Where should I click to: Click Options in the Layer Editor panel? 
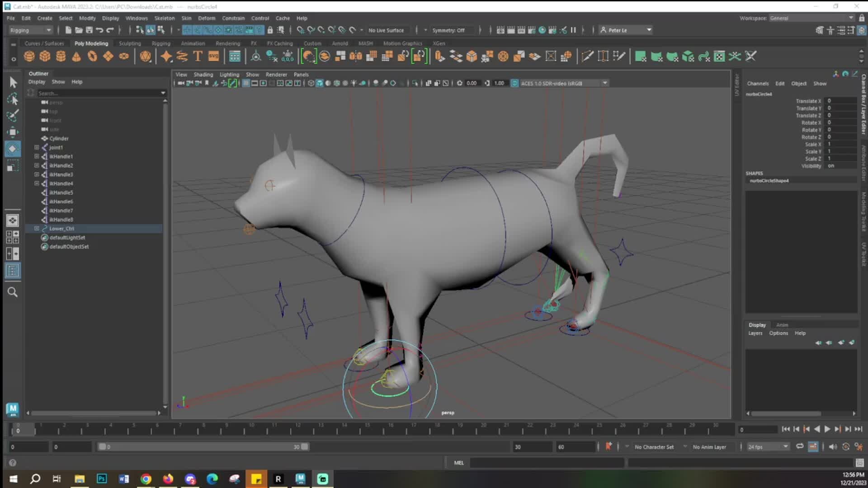pos(778,333)
